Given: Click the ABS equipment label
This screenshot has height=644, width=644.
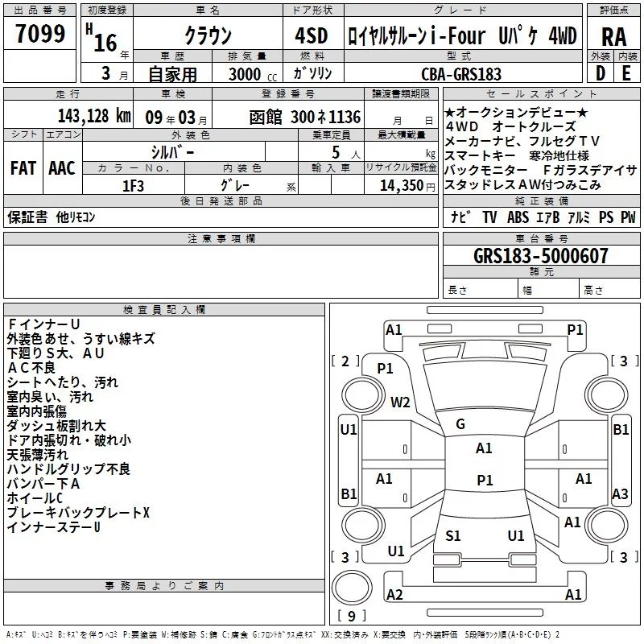Looking at the screenshot, I should (x=518, y=217).
